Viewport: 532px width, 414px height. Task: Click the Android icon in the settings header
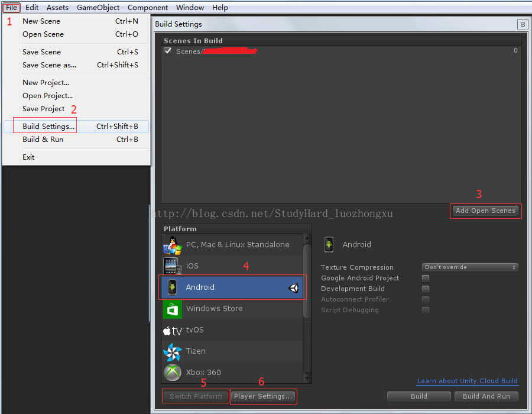pos(329,245)
